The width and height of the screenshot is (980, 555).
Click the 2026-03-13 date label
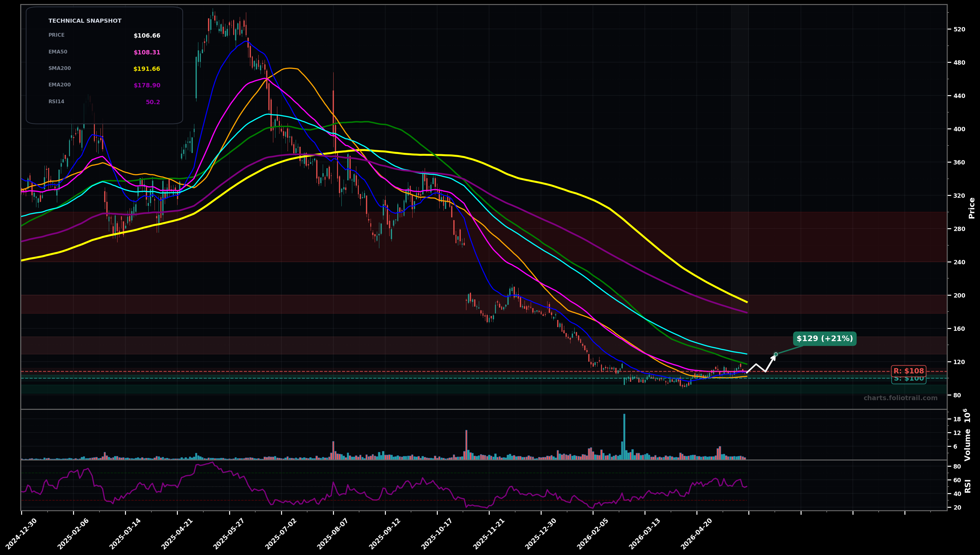click(645, 534)
